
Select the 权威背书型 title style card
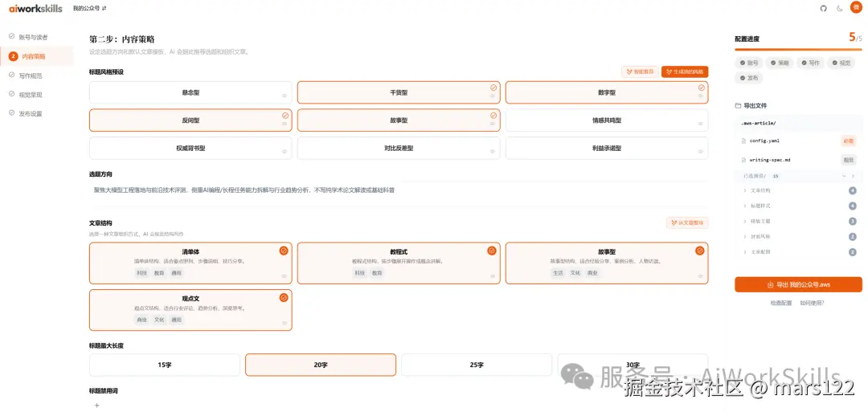tap(190, 149)
